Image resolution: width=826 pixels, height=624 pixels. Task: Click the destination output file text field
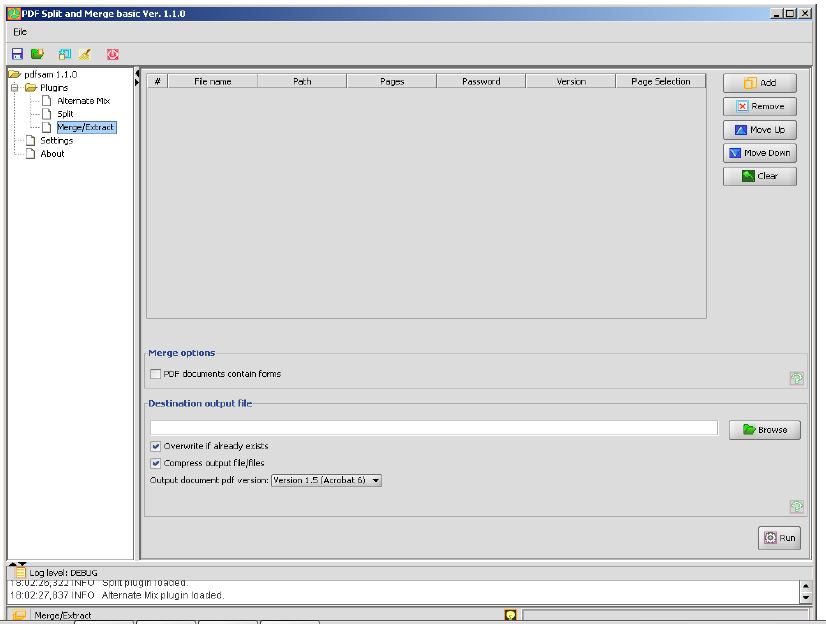tap(434, 428)
